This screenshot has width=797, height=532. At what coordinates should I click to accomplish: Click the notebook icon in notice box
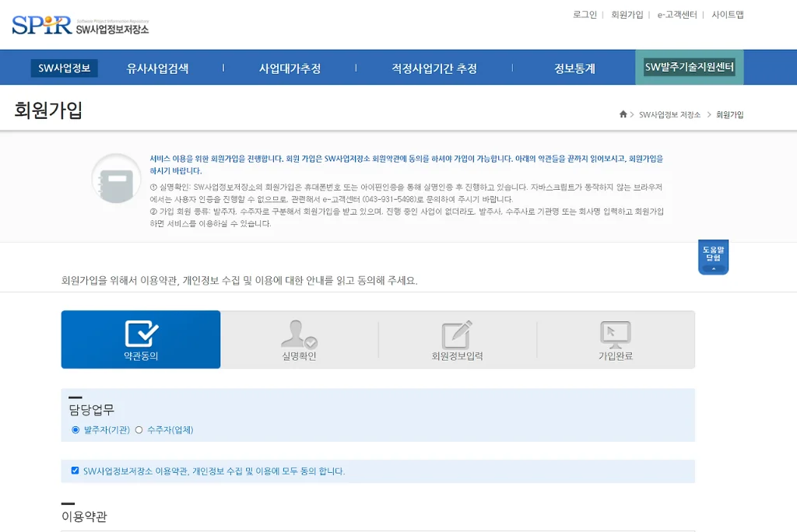116,178
